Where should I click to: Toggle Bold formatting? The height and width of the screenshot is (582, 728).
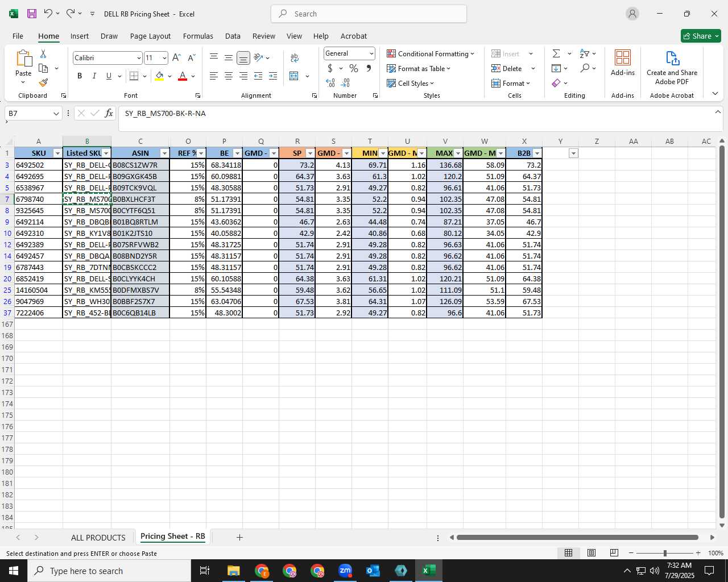pos(80,76)
